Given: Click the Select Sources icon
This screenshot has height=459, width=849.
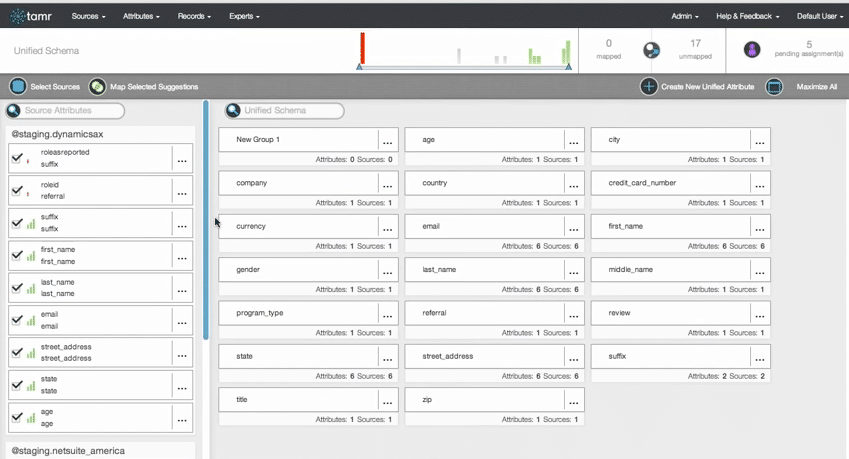Looking at the screenshot, I should [18, 87].
